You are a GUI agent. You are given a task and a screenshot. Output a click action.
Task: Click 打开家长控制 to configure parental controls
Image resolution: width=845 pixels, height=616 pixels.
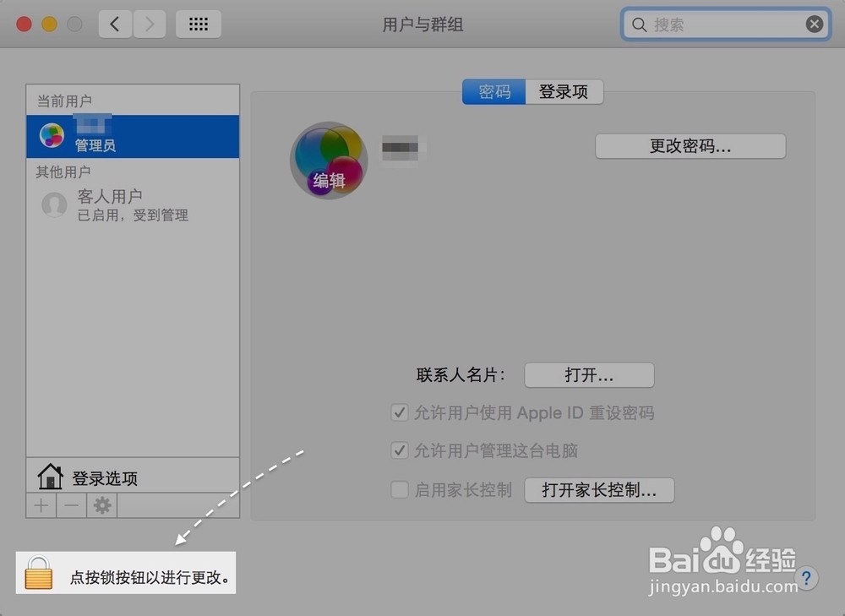click(x=599, y=489)
